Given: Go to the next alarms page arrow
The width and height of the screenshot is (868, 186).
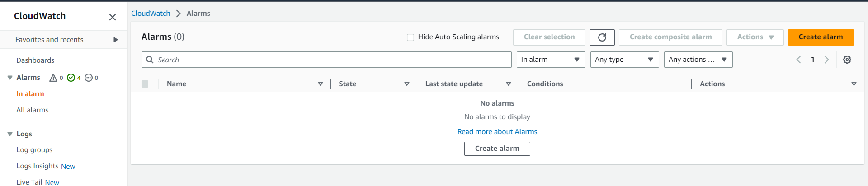Looking at the screenshot, I should [x=826, y=60].
